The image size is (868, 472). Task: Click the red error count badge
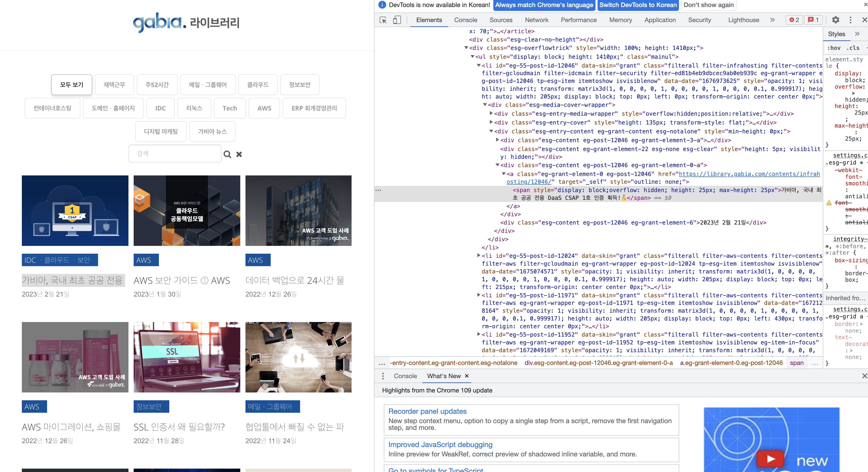click(x=794, y=20)
